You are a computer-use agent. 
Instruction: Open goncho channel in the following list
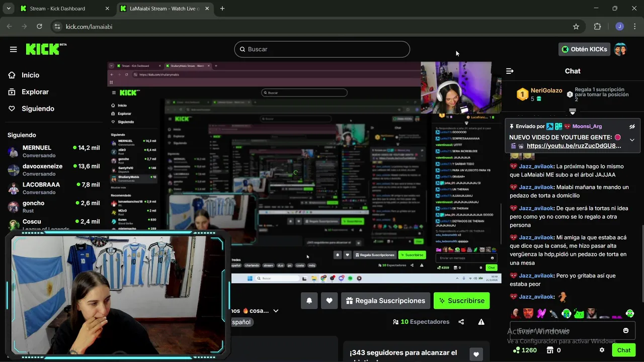[x=54, y=206]
